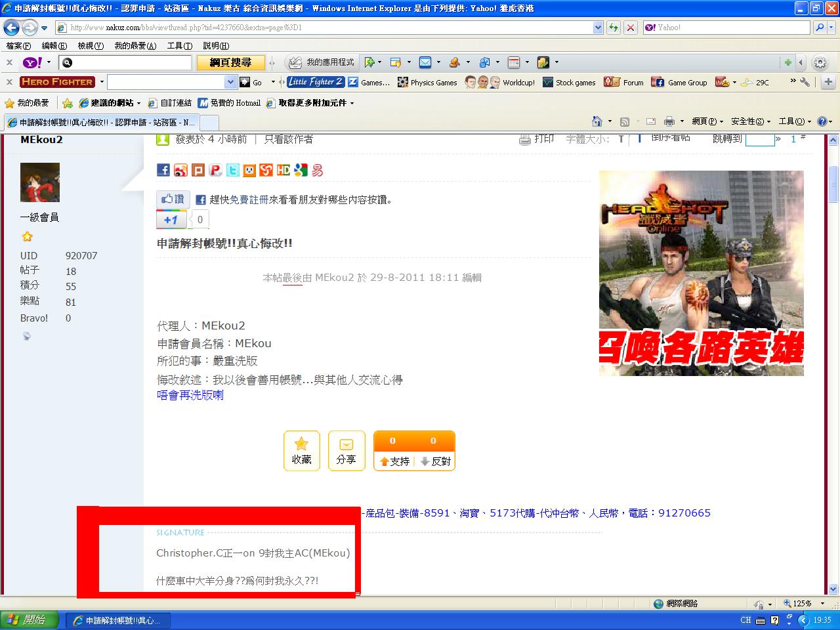The width and height of the screenshot is (840, 630).
Task: Open the 安全性(S) command bar dropdown
Action: click(x=751, y=121)
